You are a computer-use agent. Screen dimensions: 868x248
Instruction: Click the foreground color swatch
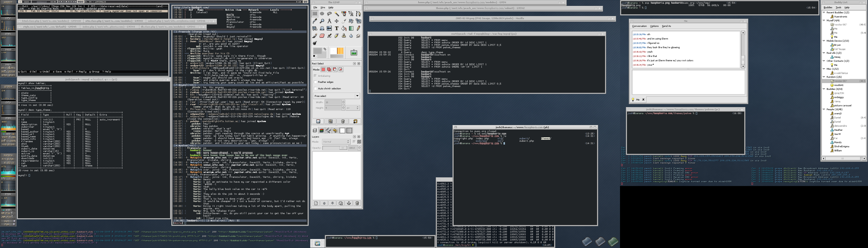(317, 51)
